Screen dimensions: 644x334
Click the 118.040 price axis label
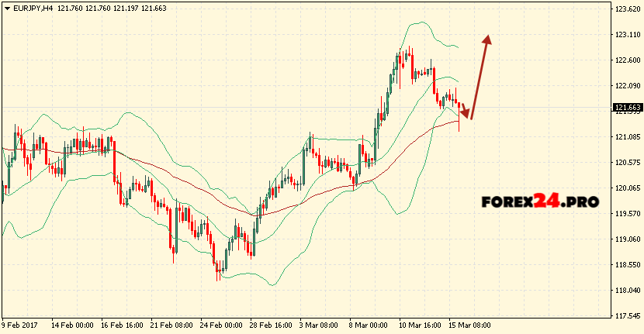(627, 291)
